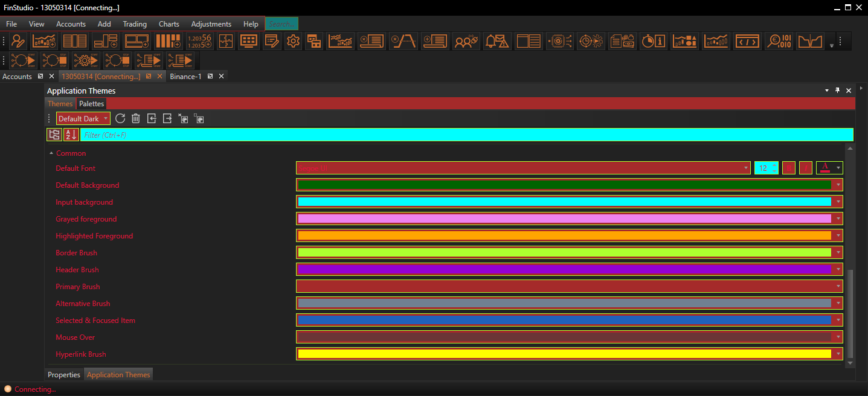This screenshot has width=868, height=396.
Task: Open the Binance-1 document tab
Action: (x=185, y=77)
